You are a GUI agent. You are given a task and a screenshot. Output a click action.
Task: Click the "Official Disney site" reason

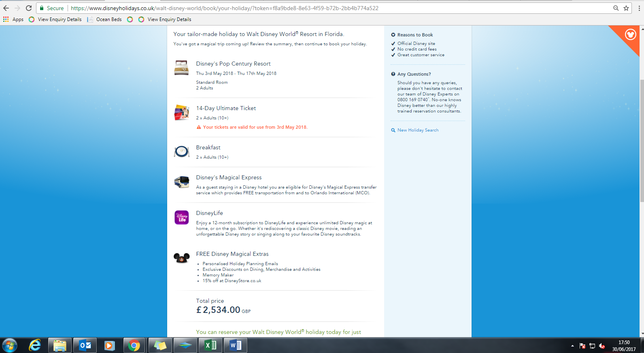tap(416, 44)
